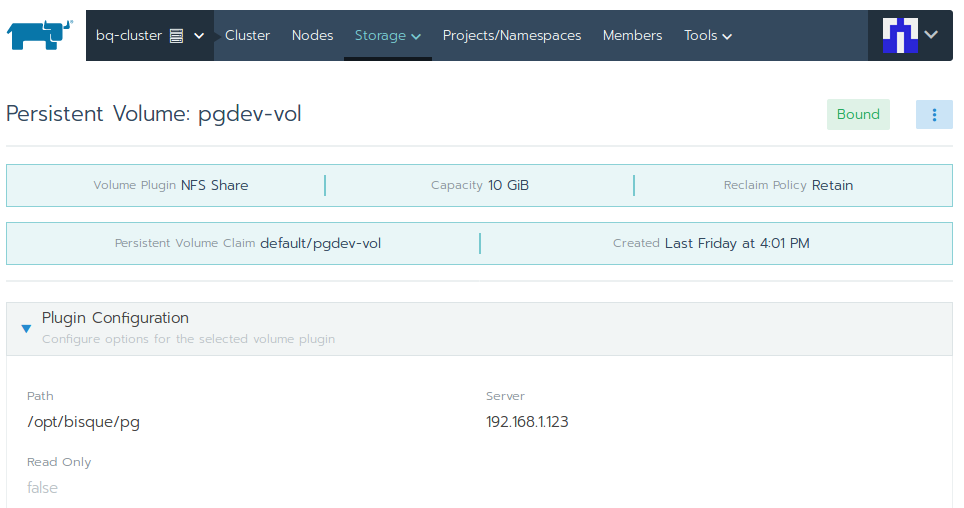
Task: Collapse the Plugin Configuration triangle
Action: (x=26, y=328)
